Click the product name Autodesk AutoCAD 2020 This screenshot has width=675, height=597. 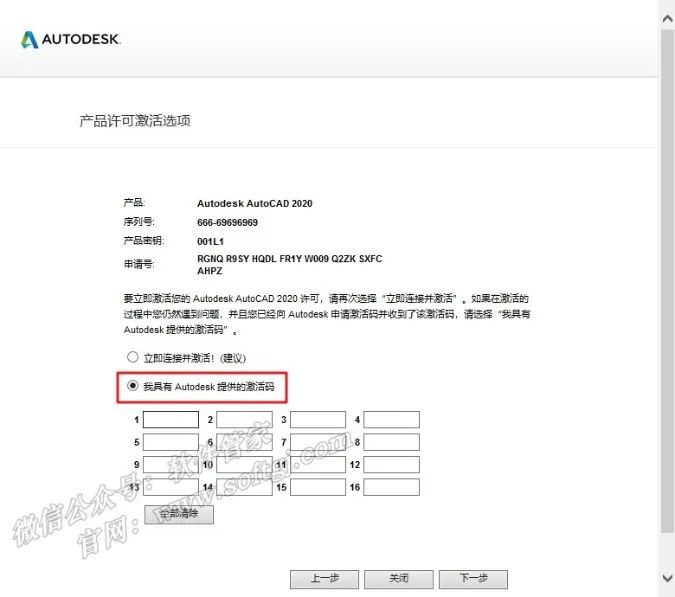[x=254, y=204]
